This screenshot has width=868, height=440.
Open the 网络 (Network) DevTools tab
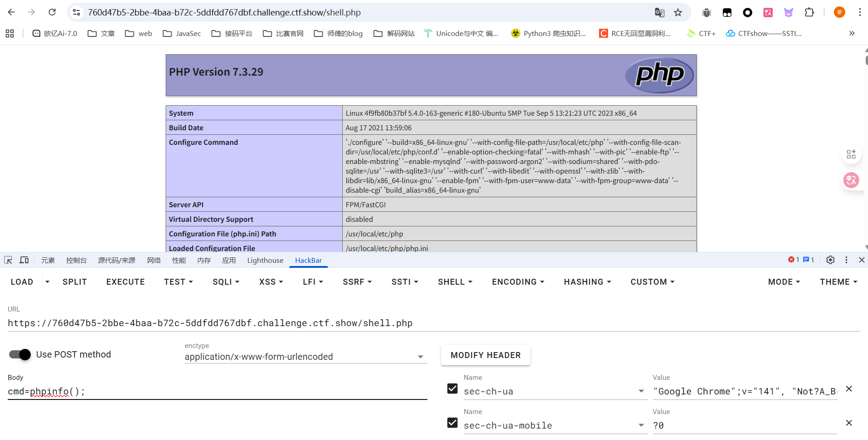[154, 260]
